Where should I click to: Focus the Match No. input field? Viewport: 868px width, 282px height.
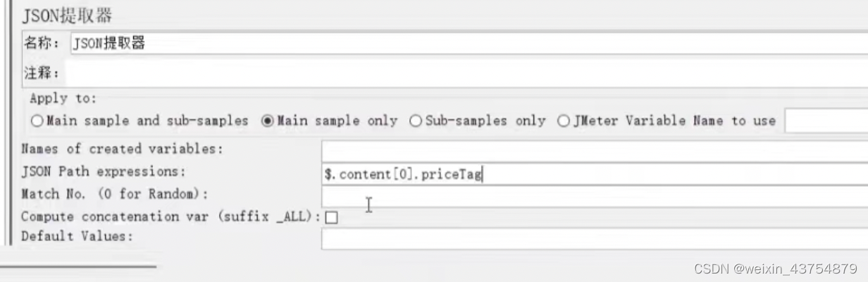click(592, 195)
